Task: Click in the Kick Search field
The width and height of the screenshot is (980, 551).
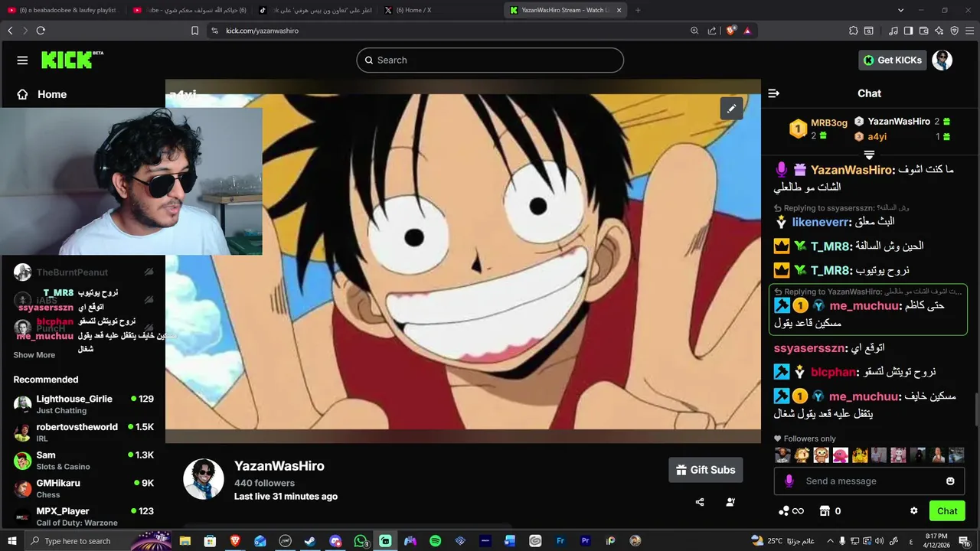Action: [490, 60]
